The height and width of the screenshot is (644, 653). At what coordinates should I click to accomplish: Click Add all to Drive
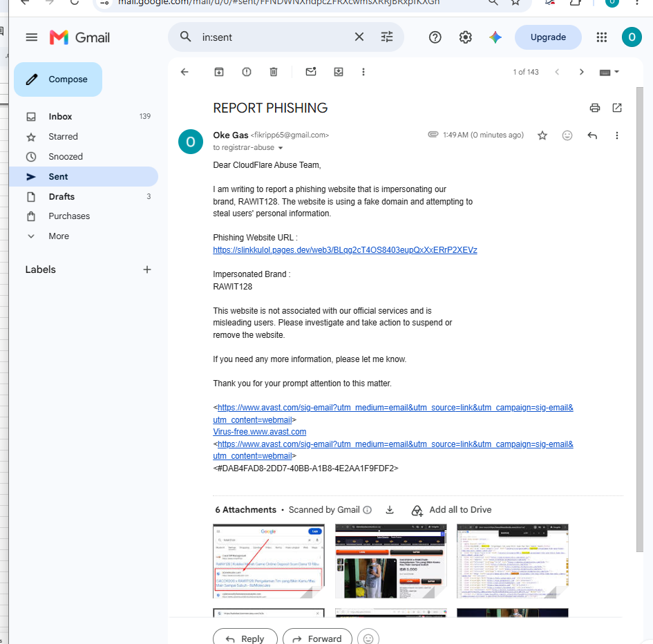point(451,510)
